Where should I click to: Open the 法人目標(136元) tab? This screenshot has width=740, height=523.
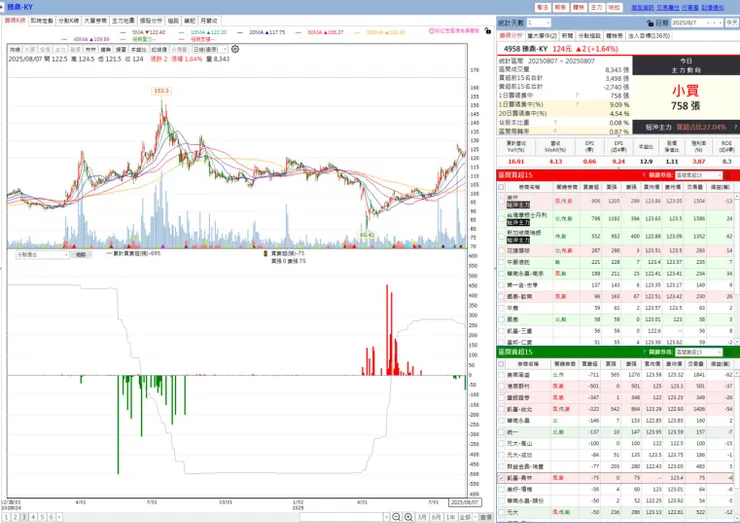coord(648,36)
